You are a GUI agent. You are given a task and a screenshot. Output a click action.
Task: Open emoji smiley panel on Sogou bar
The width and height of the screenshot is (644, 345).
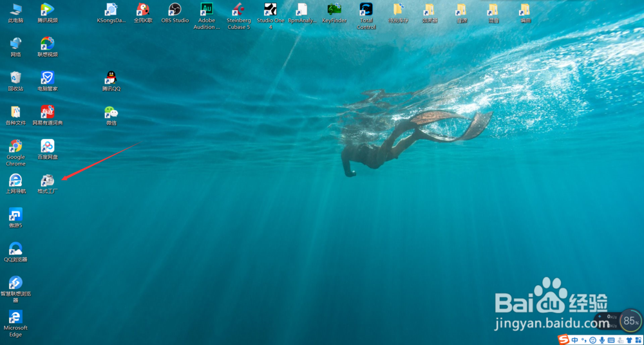[x=592, y=340]
